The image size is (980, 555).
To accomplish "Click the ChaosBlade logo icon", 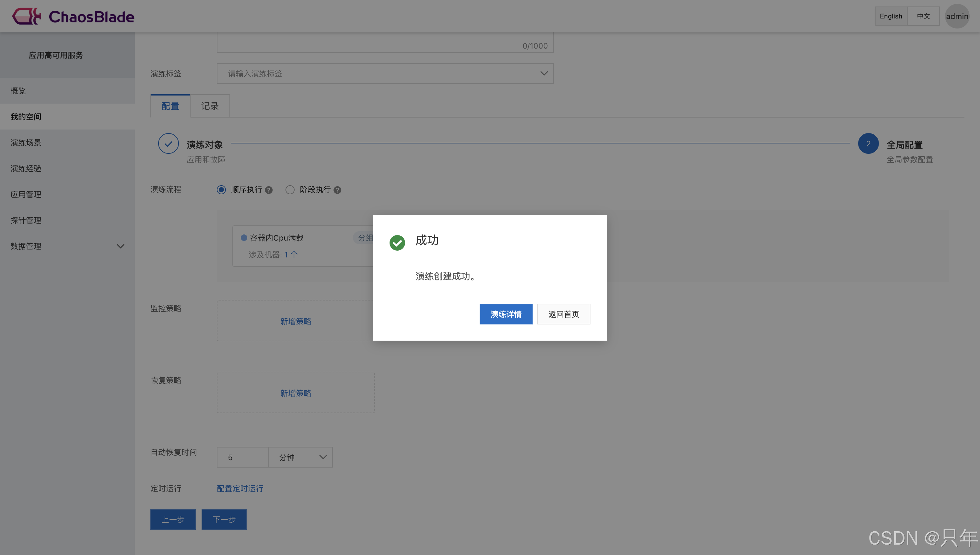I will tap(26, 16).
